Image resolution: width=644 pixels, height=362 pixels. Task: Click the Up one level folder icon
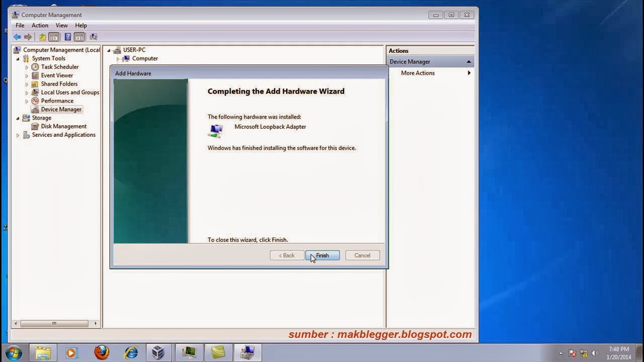pos(42,37)
